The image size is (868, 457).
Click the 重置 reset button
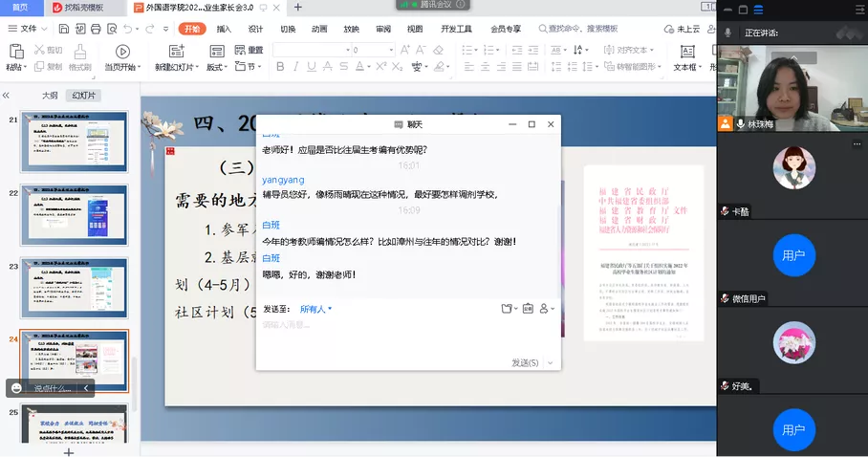point(250,50)
